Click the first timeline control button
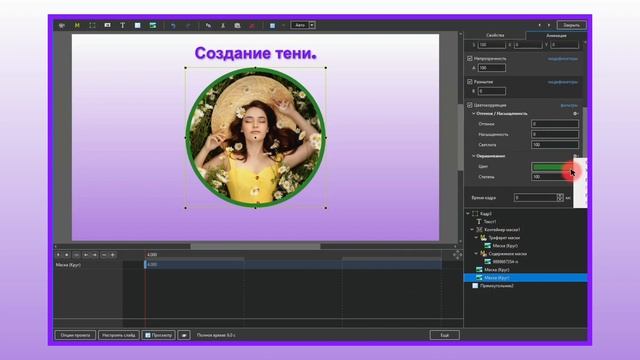640x360 pixels. click(x=58, y=255)
